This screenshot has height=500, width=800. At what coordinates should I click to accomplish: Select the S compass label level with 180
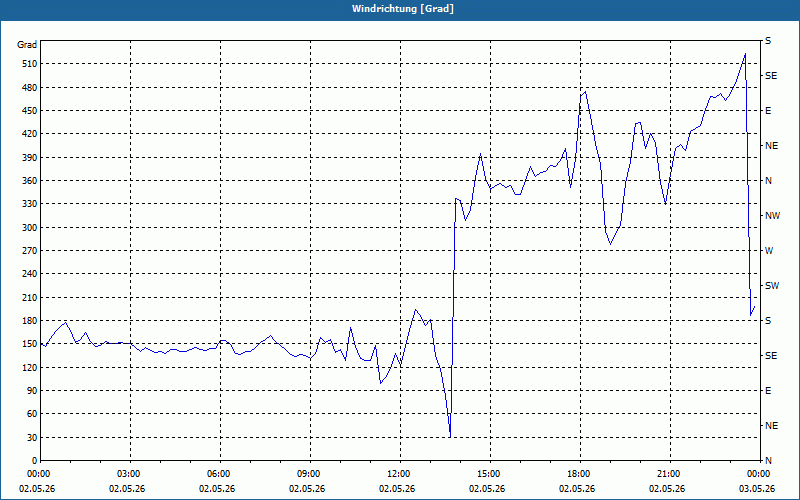coord(768,321)
